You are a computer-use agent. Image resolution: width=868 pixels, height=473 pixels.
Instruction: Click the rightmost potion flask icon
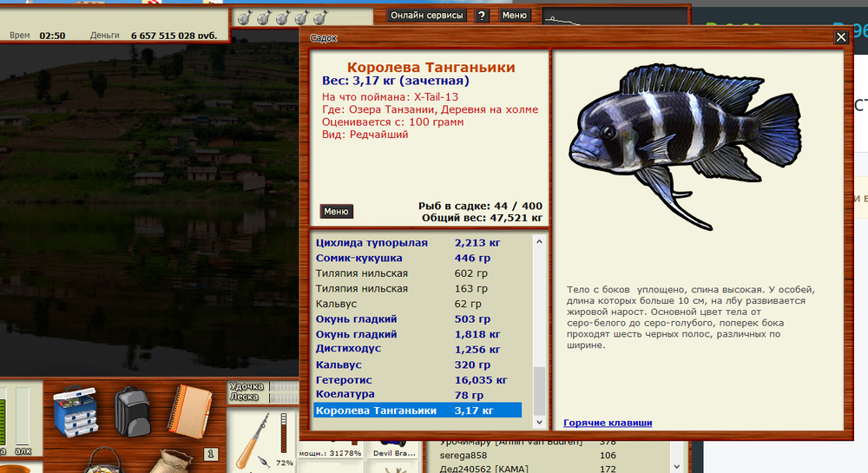coord(321,17)
